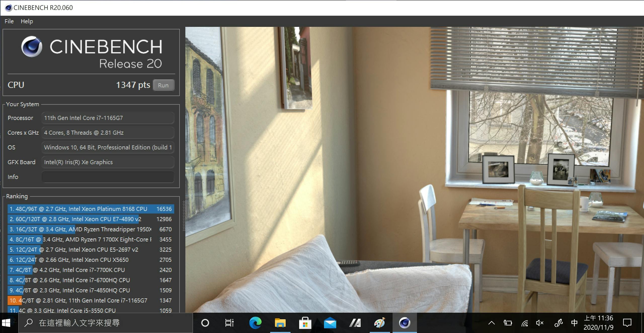Screen dimensions: 644x333
Task: Select ranking row Intel Core i7-6700HQ CPU
Action: point(91,280)
